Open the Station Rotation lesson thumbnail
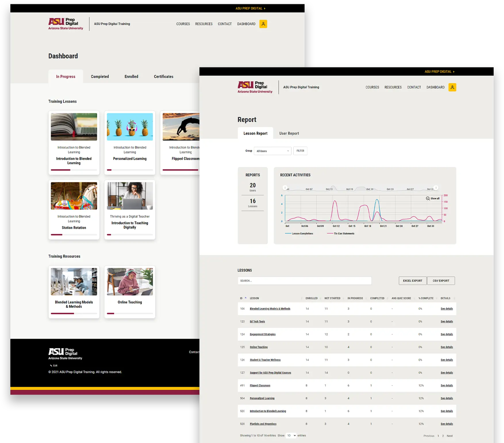This screenshot has height=443, width=504. tap(74, 196)
